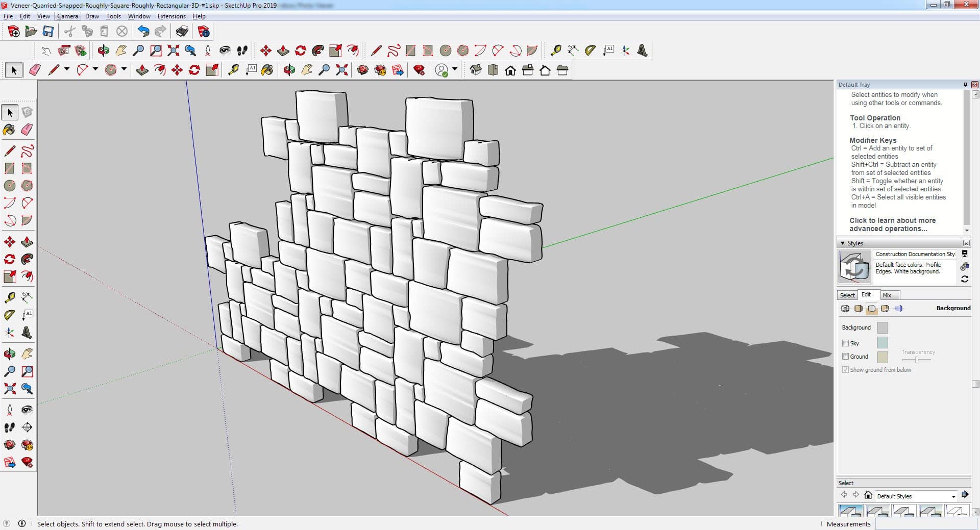Open the user account dropdown arrow in toolbar
The height and width of the screenshot is (530, 980).
[455, 69]
